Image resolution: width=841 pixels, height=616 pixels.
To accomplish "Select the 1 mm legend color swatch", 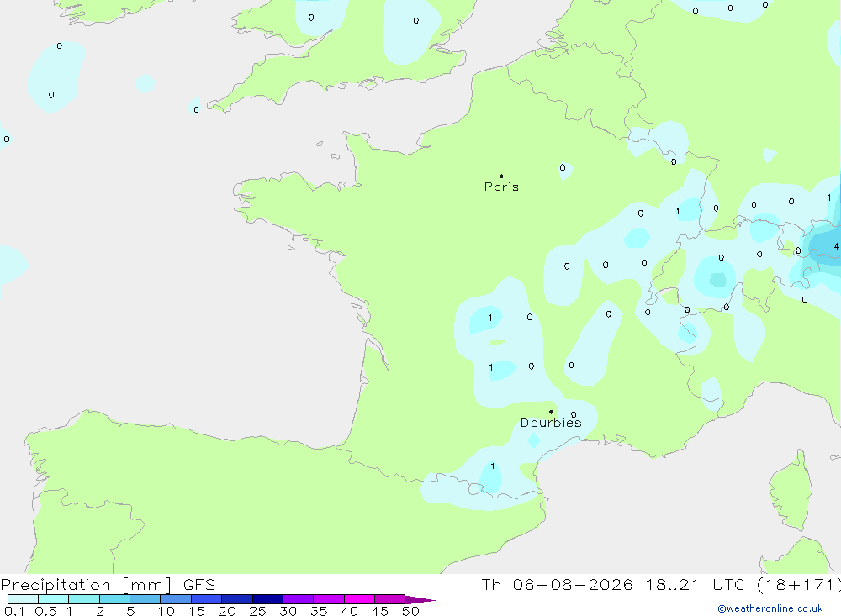I will point(83,599).
